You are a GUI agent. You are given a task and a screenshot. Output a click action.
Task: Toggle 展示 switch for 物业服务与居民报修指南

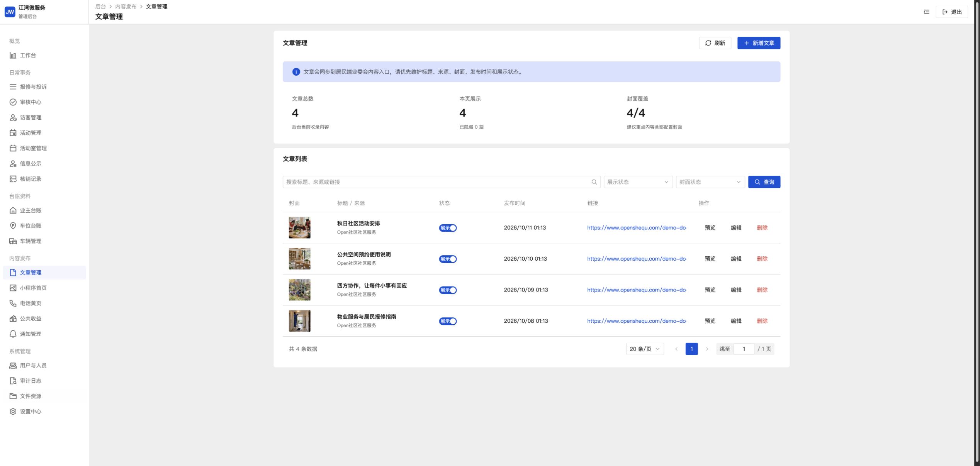[448, 321]
